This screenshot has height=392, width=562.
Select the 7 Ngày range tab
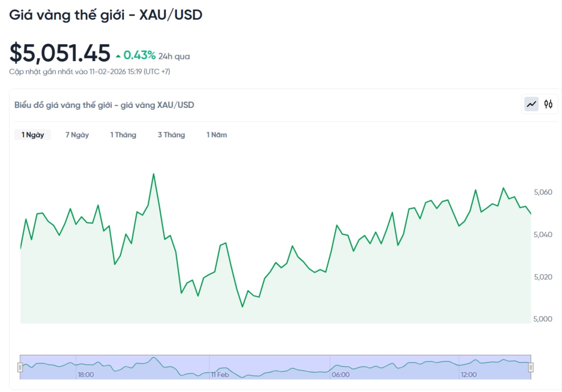(x=77, y=135)
